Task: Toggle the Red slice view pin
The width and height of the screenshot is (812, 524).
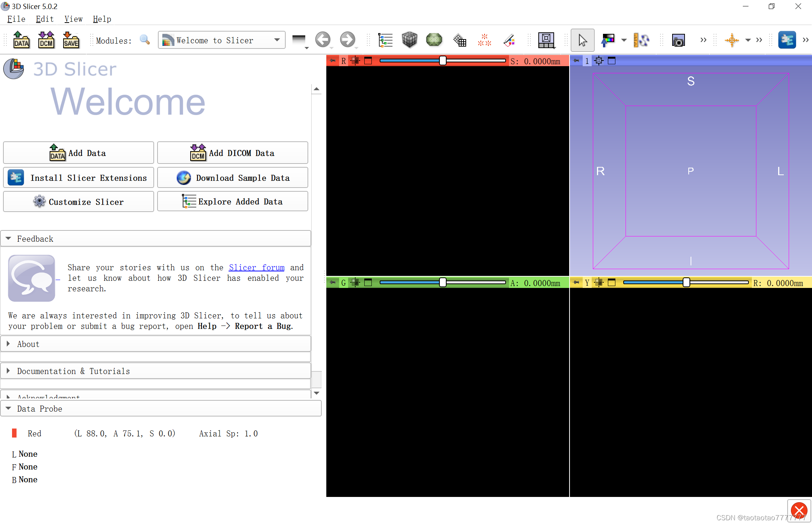Action: pos(332,61)
